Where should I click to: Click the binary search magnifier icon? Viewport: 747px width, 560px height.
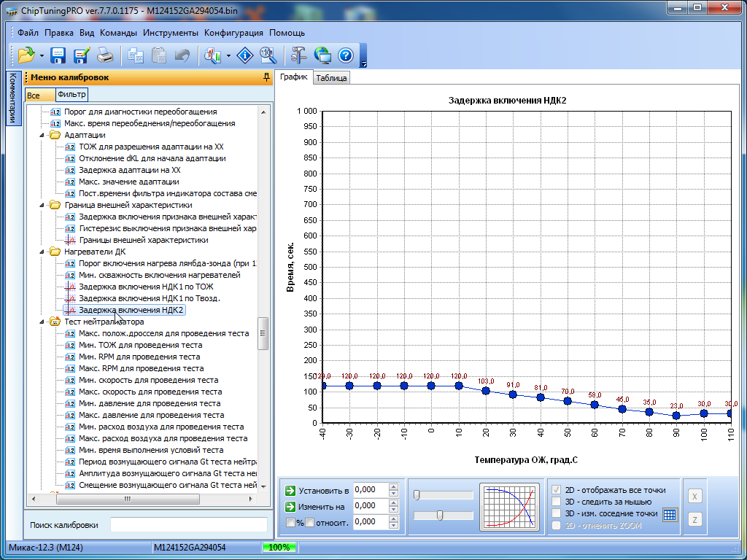[x=268, y=55]
